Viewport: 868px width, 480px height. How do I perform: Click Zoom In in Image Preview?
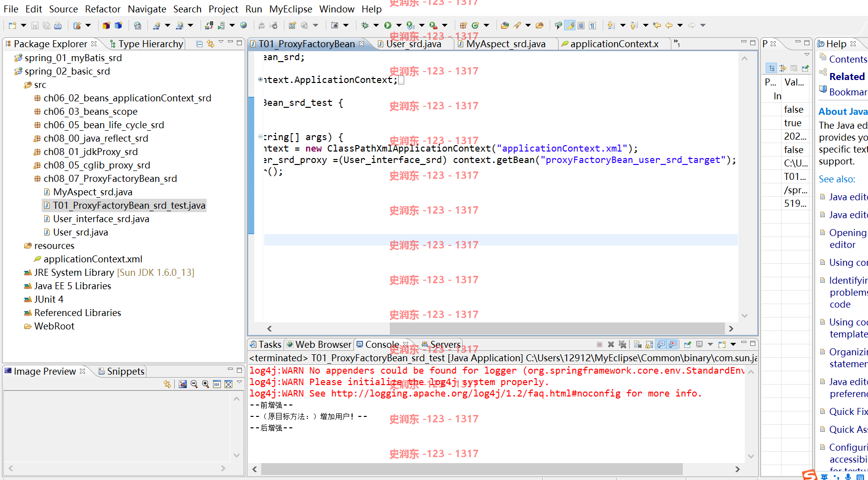point(206,384)
